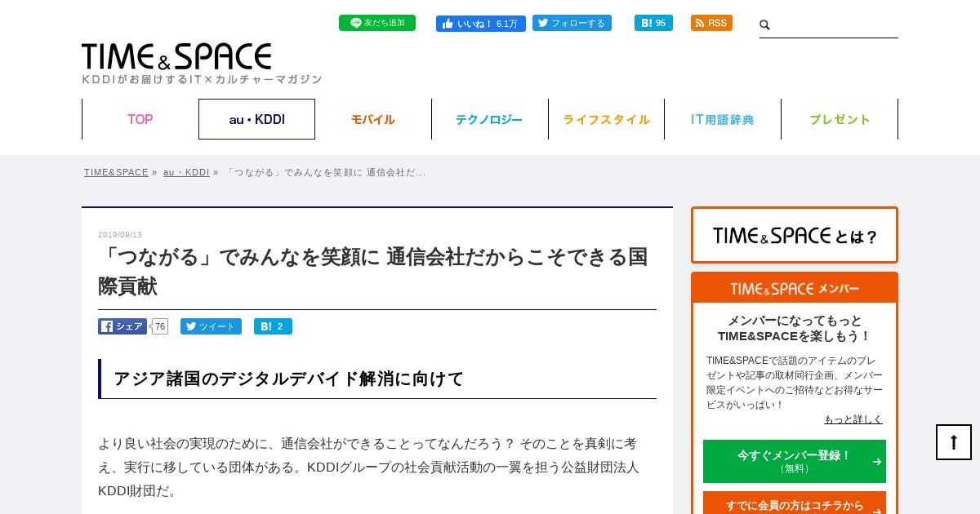The height and width of the screenshot is (514, 980).
Task: Click the Twitter フォローする button
Action: click(x=572, y=23)
